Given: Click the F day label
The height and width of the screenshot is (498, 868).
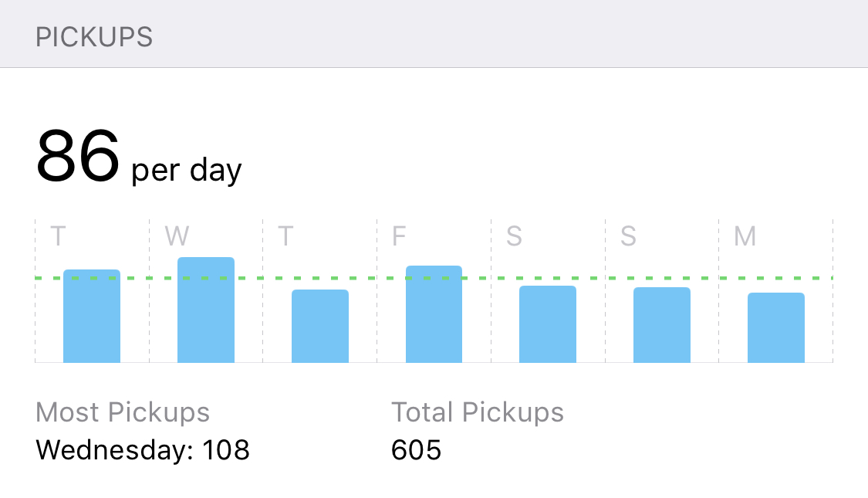Looking at the screenshot, I should click(x=399, y=236).
